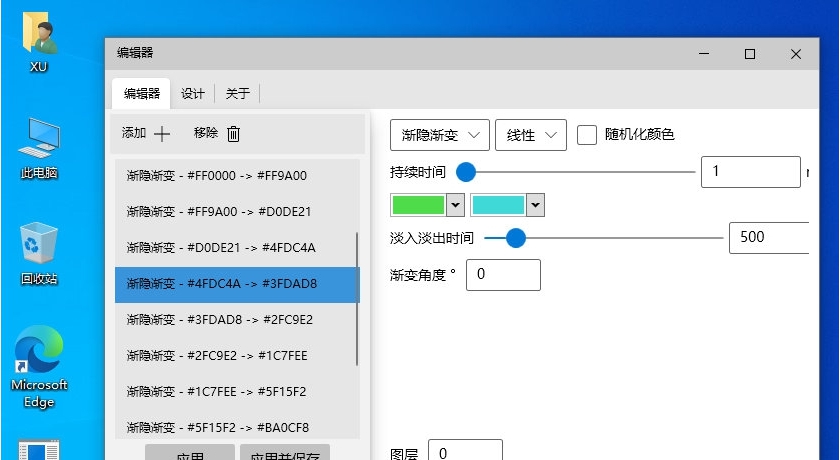Select row #3FDAD8 -> #2FC9E2

(237, 320)
